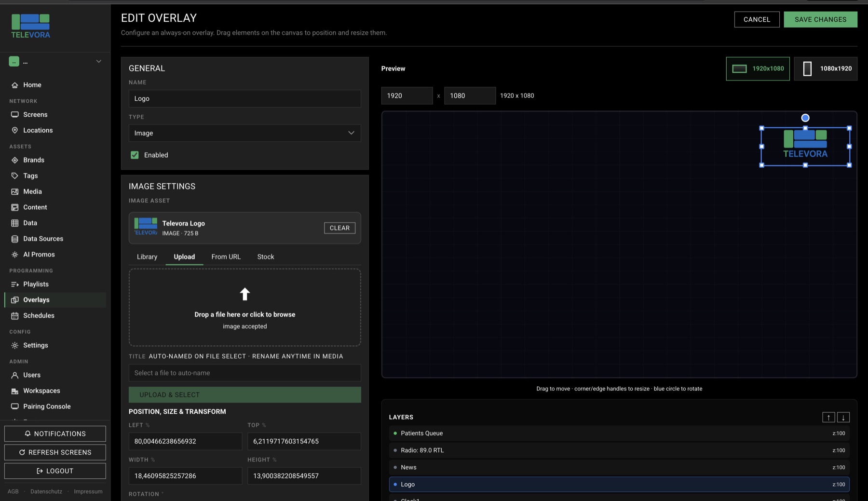Click the Width % input field
Viewport: 868px width, 501px height.
coord(185,476)
